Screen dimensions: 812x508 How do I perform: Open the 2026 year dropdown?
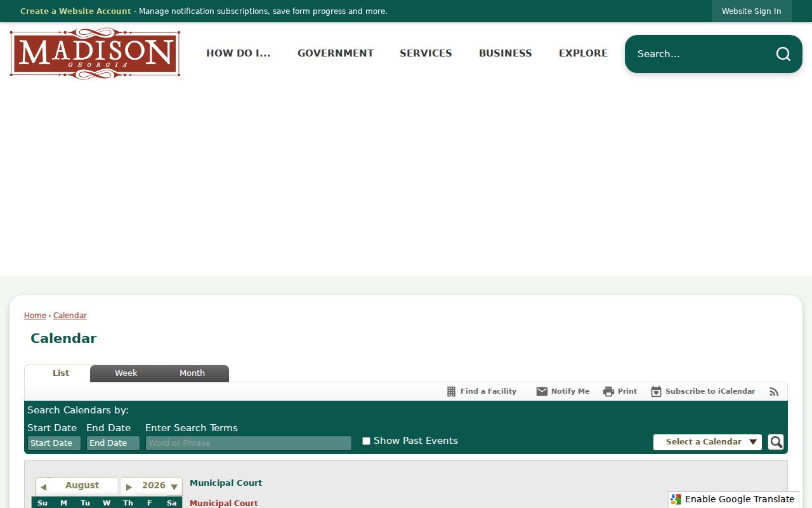[x=160, y=486]
